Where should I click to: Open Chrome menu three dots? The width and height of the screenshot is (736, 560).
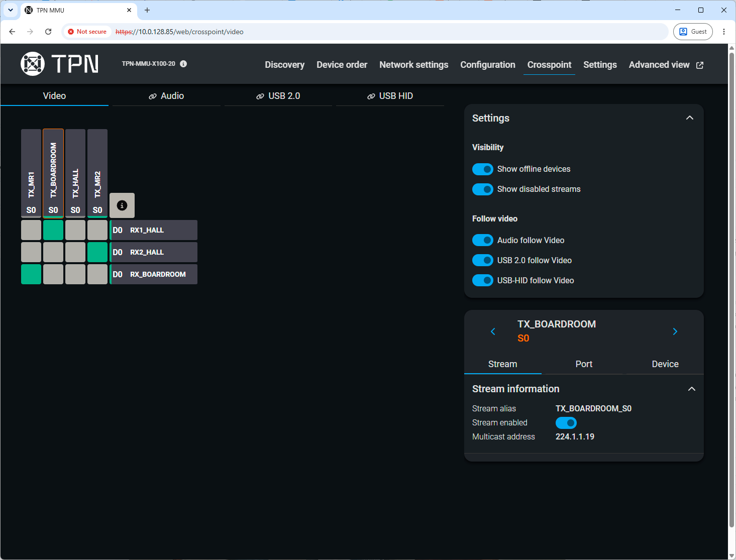point(724,32)
